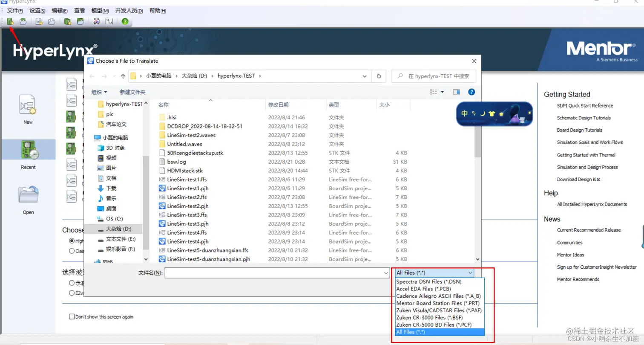The height and width of the screenshot is (345, 644).
Task: Select drive 文本文件 (E:) in the navigation pane
Action: [x=116, y=239]
